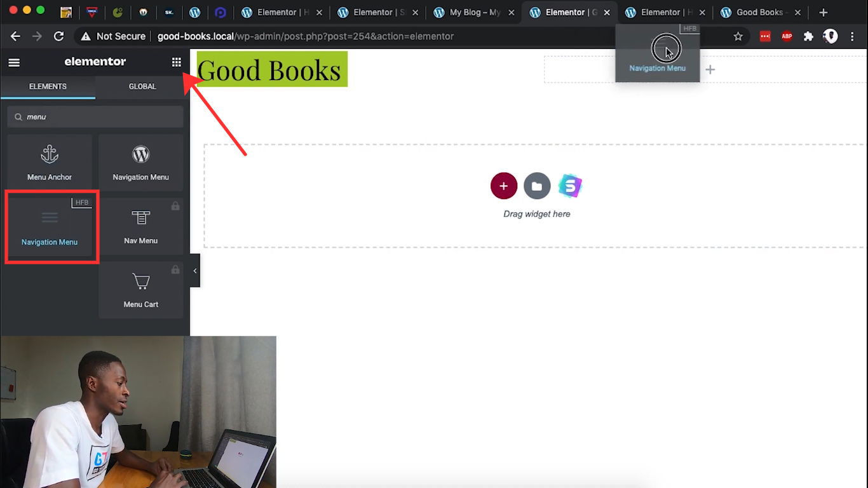Screen dimensions: 868x488
Task: Switch to the My Blog tab
Action: point(473,12)
